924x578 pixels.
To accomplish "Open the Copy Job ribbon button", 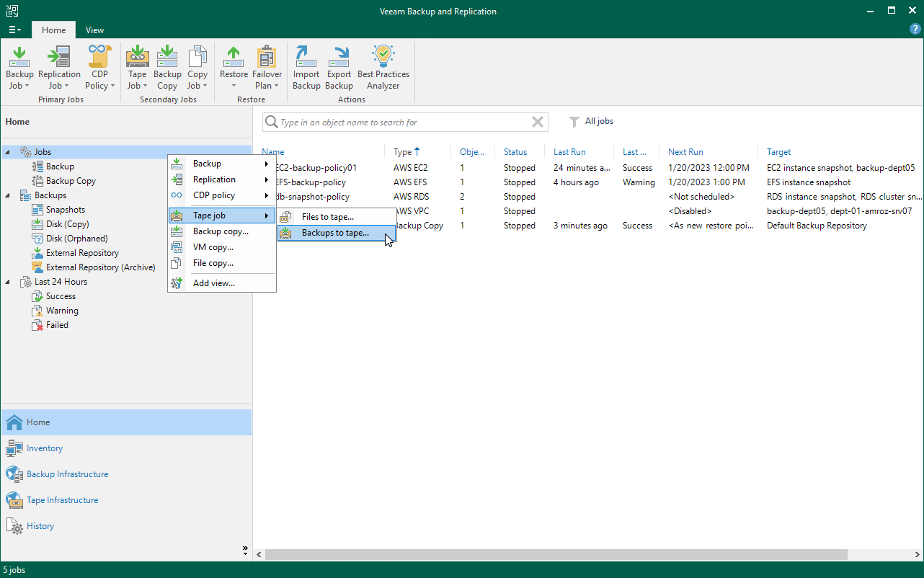I will point(197,67).
